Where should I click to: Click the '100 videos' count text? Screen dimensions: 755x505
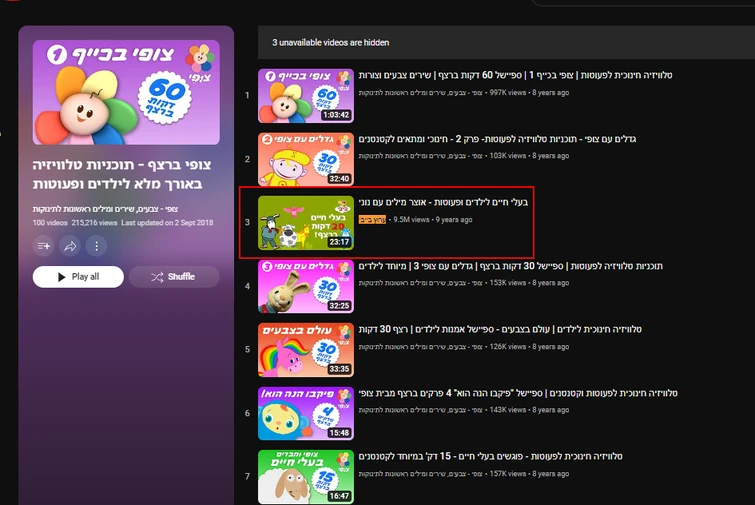tap(50, 223)
